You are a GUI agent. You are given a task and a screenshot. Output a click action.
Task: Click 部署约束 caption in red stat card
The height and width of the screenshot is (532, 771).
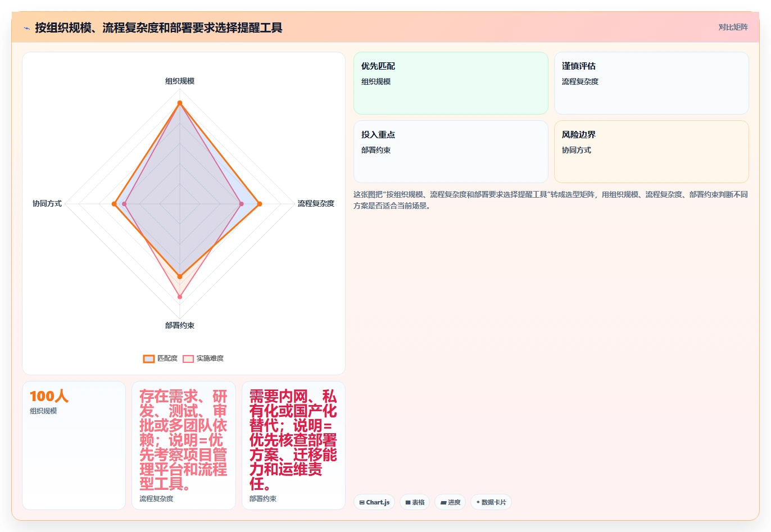(x=263, y=498)
